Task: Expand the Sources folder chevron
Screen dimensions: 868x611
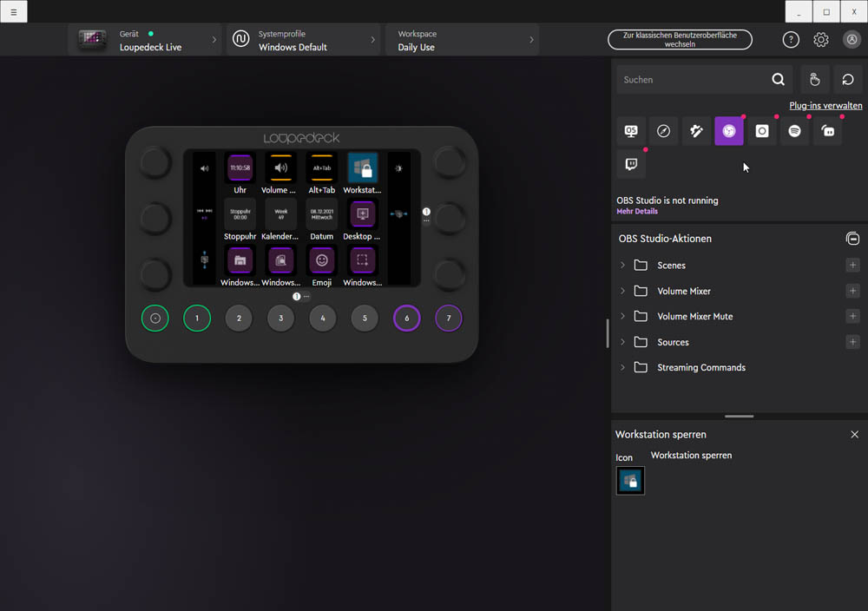Action: [622, 342]
